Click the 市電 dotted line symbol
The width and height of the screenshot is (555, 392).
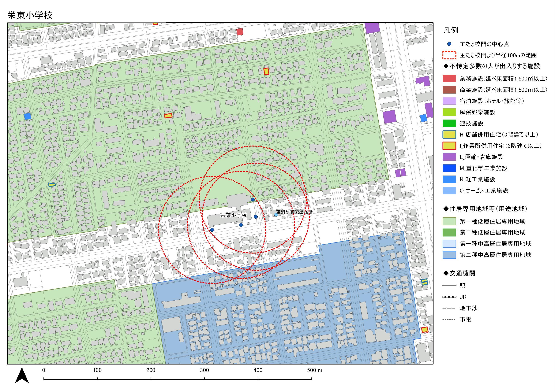449,319
